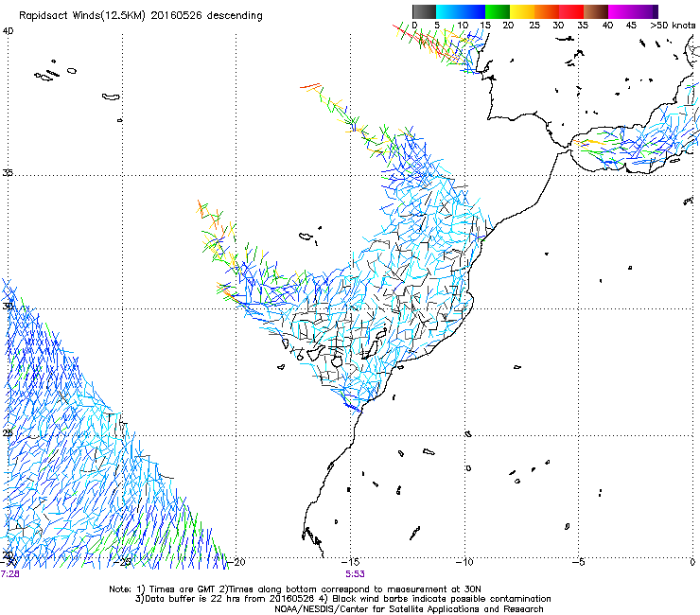
Task: Click the gray 0–5 knots legend segment
Action: point(424,11)
